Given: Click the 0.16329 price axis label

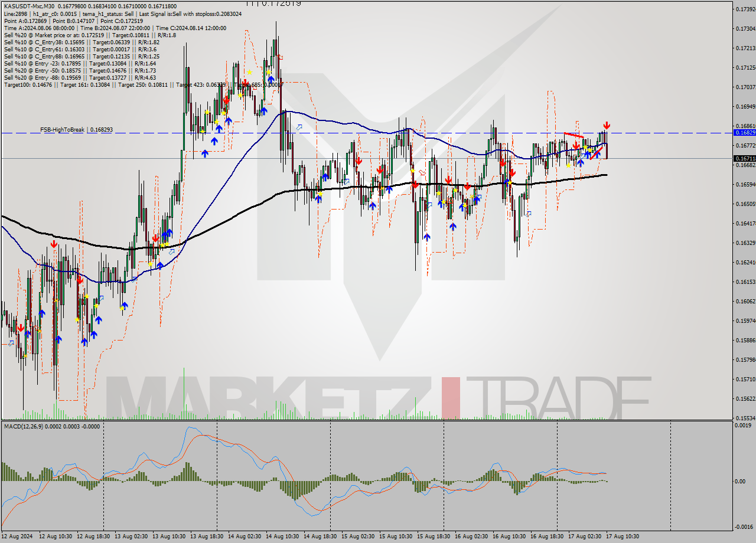Looking at the screenshot, I should (x=745, y=243).
